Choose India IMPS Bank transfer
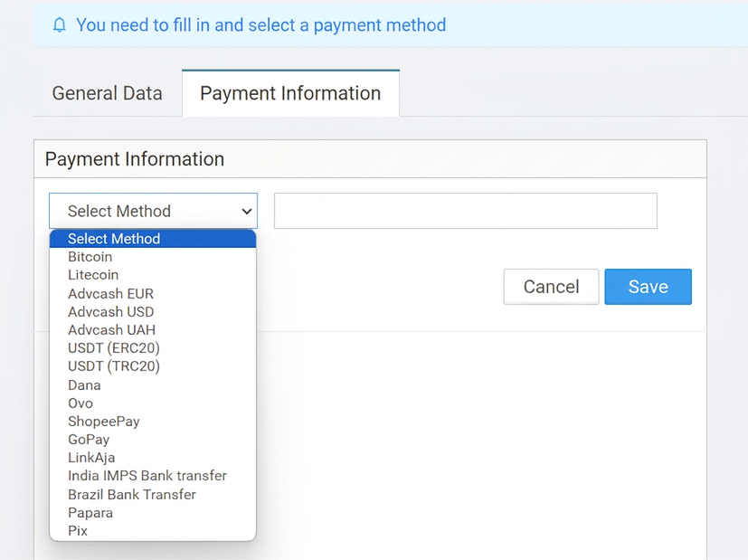 [153, 476]
